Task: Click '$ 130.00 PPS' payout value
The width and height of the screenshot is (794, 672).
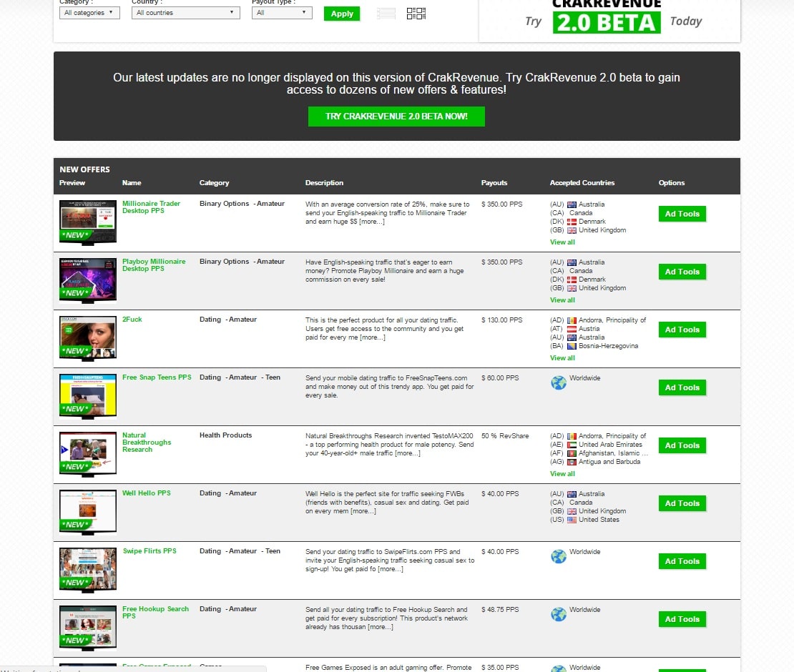Action: click(501, 320)
